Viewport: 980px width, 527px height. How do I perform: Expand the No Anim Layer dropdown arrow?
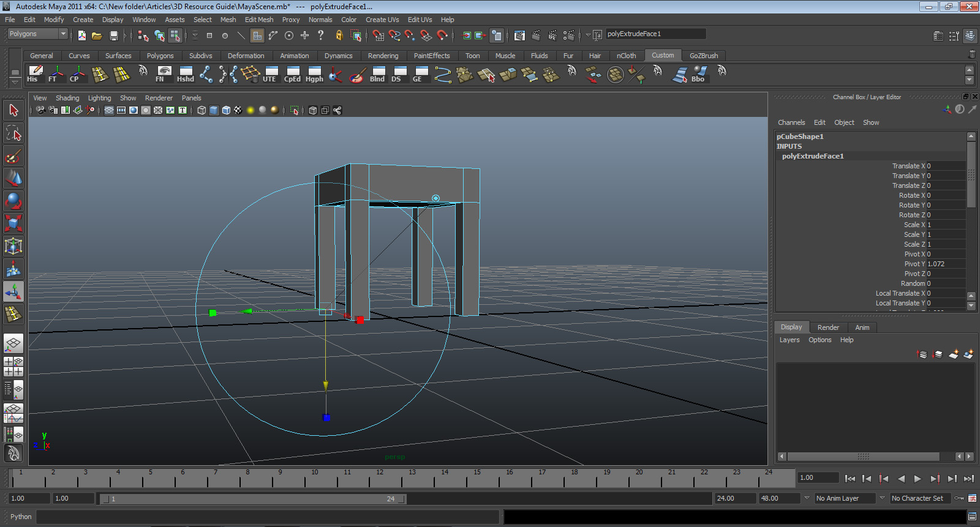tap(807, 498)
